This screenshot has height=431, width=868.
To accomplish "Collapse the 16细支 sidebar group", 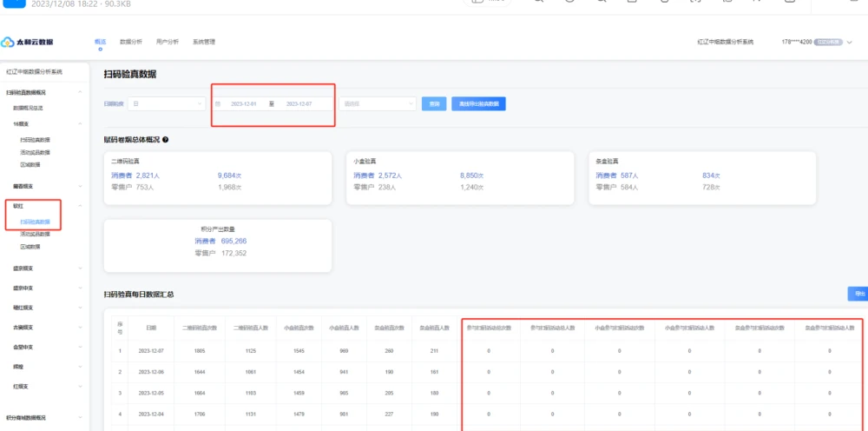I will point(80,124).
